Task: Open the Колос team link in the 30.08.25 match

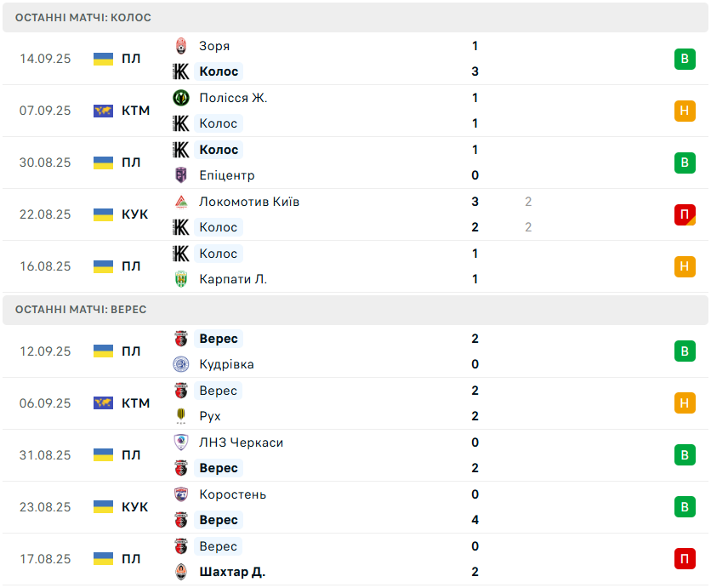Action: 219,150
